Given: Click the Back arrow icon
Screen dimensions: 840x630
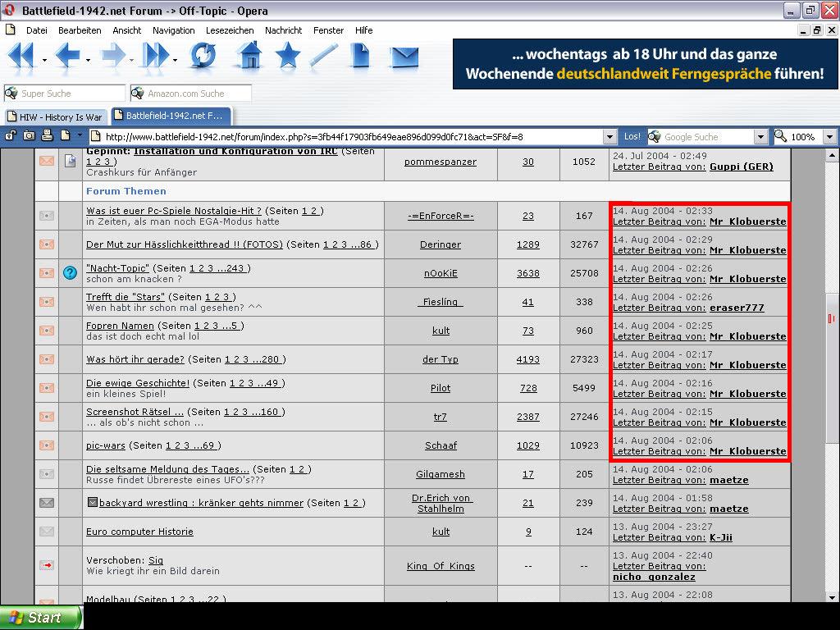Looking at the screenshot, I should [67, 56].
